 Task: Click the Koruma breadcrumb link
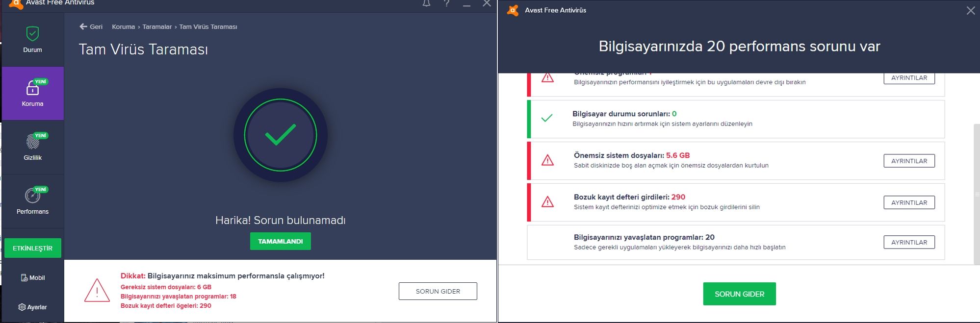123,26
